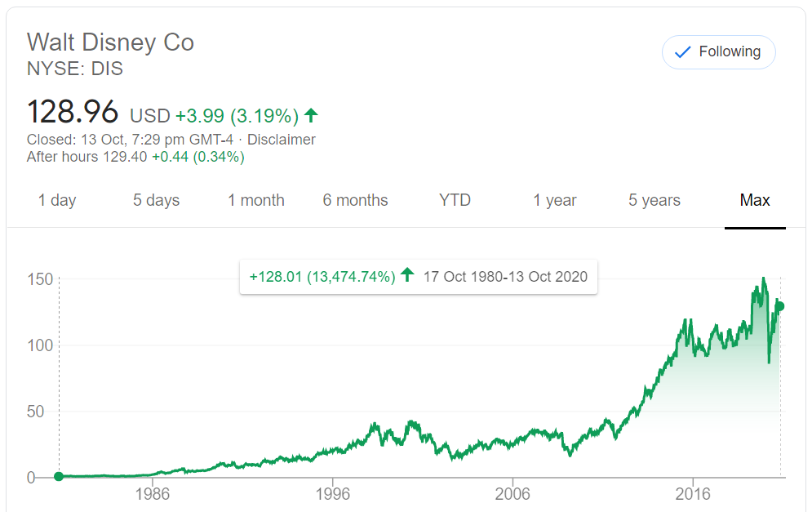Click the Walt Disney Co title

111,42
